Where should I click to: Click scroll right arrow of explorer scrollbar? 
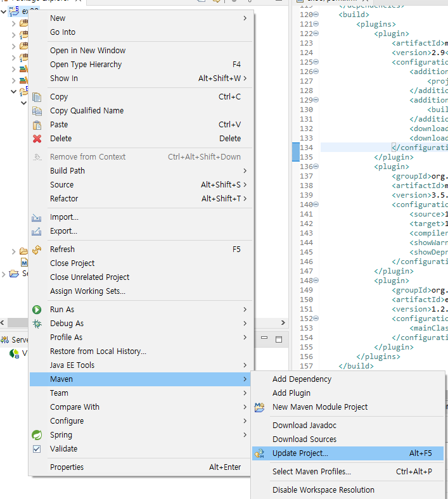283,323
